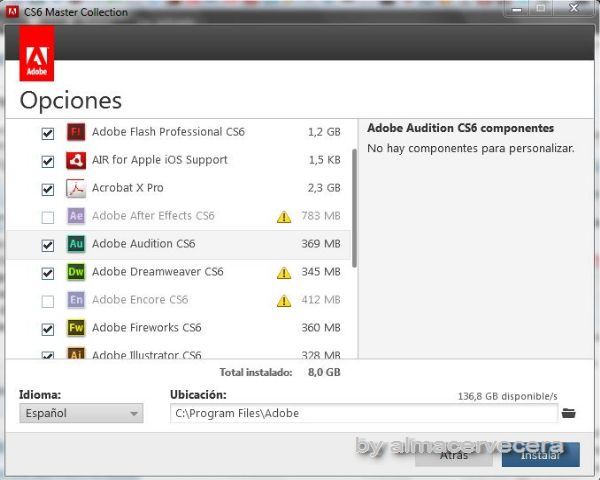Click the "2,3 GB" size value
Viewport: 600px width, 480px height.
[x=324, y=188]
